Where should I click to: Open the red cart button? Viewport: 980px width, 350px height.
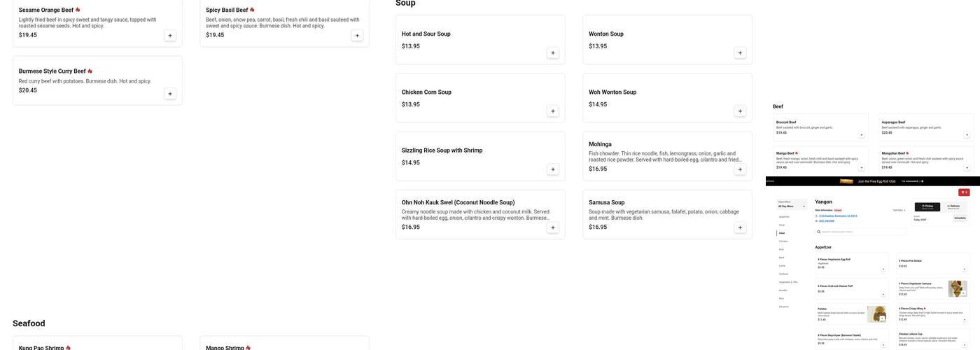coord(964,192)
